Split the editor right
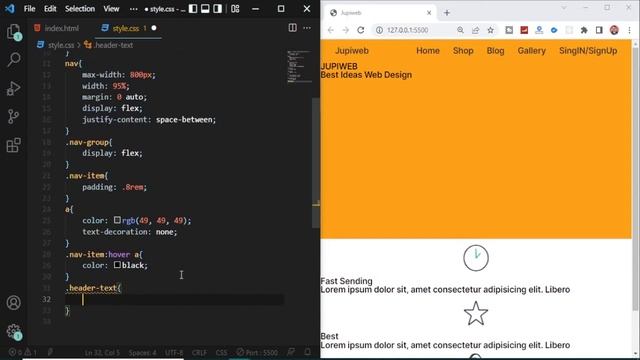Viewport: 640px width, 360px height. (x=293, y=28)
